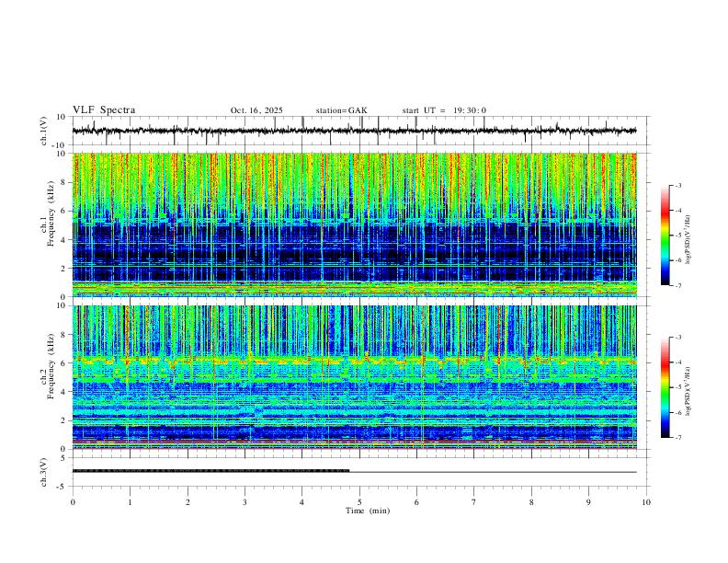
Task: Click the '-3' tick on ch.2 colorbar
Action: pos(678,338)
